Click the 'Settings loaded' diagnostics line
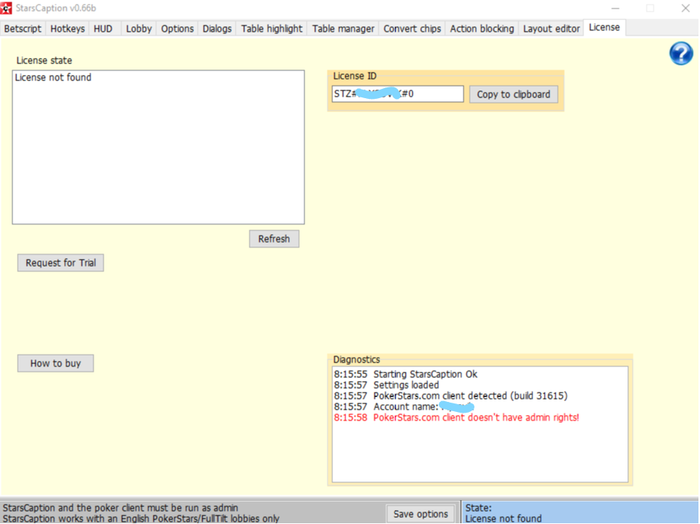Screen dimensions: 700x524 [387, 385]
